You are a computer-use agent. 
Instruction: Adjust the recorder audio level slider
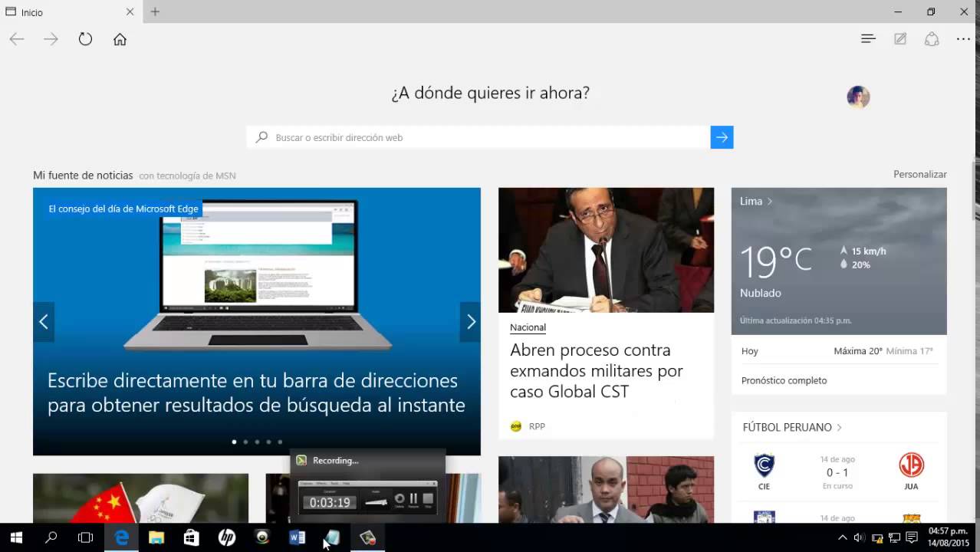pos(376,501)
